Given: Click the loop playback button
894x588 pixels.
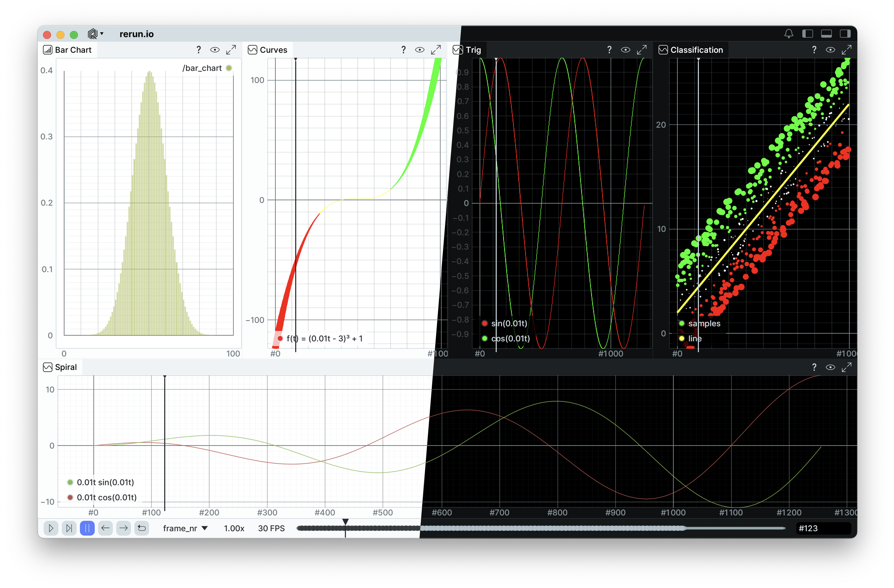Looking at the screenshot, I should coord(142,528).
